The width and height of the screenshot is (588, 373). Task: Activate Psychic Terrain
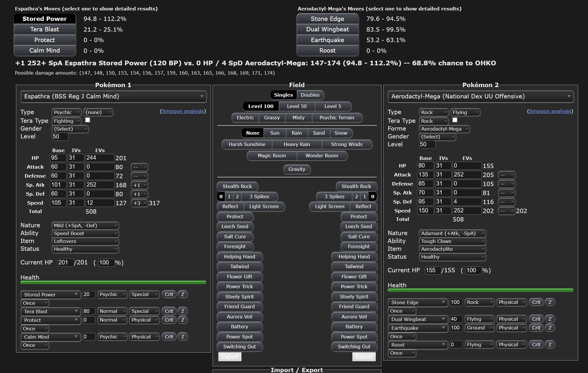pos(336,118)
